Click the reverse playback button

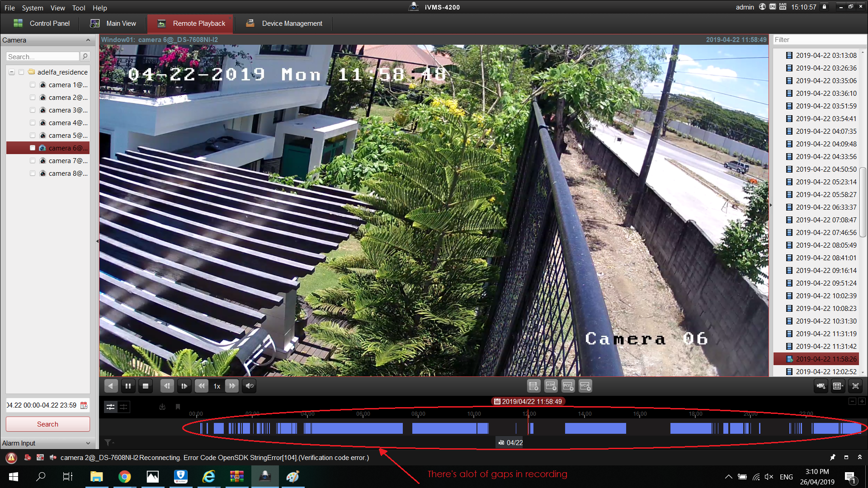click(x=111, y=386)
